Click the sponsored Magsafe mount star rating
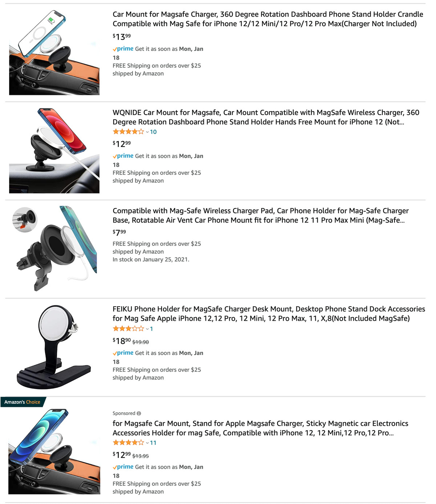The image size is (436, 504). [x=128, y=443]
